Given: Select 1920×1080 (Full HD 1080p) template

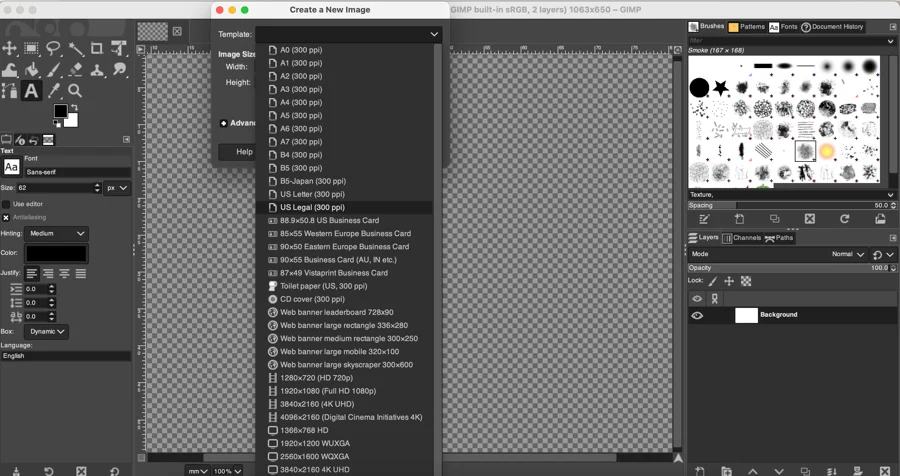Looking at the screenshot, I should click(x=327, y=391).
